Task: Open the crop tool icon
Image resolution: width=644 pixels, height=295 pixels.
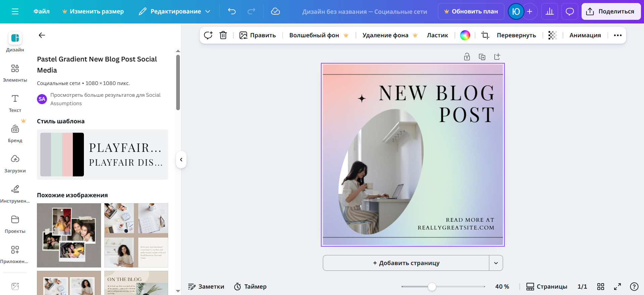Action: [x=485, y=35]
